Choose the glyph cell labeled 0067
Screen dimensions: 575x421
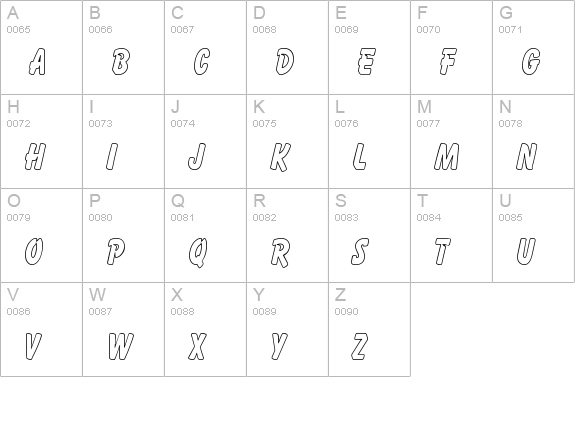coord(205,47)
